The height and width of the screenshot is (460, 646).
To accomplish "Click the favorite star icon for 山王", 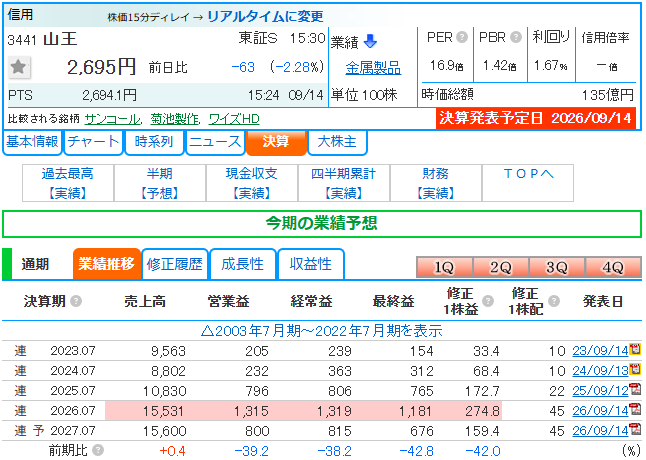I will (x=19, y=67).
